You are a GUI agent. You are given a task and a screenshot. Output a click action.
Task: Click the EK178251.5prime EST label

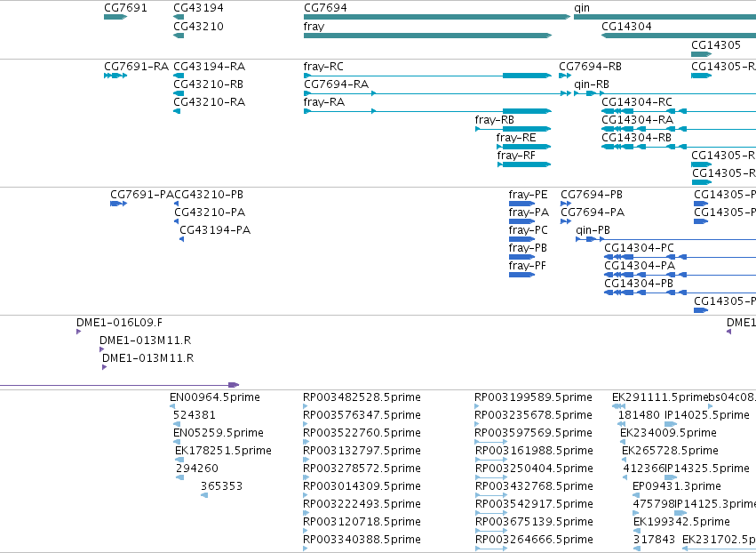point(223,450)
